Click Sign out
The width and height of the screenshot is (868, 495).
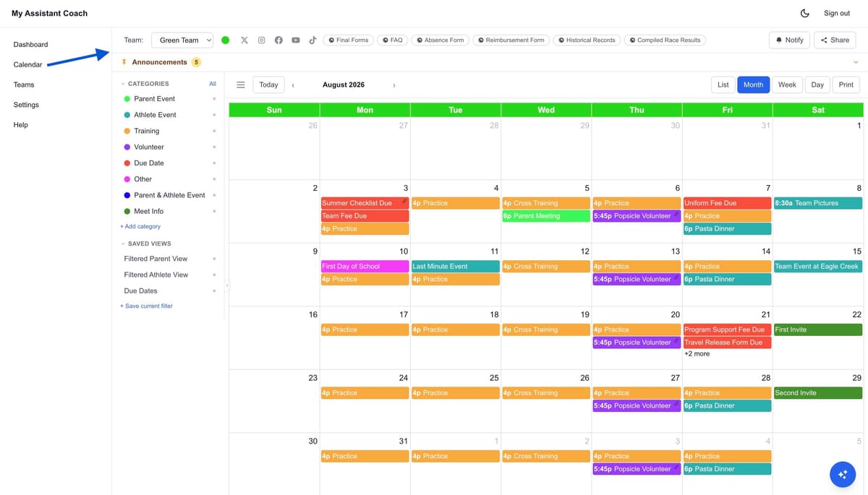(837, 13)
